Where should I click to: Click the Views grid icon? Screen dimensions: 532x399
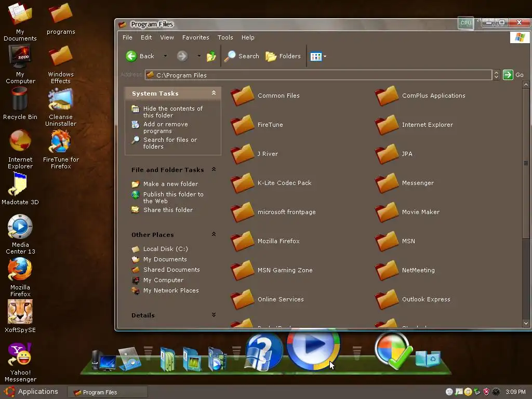point(315,56)
